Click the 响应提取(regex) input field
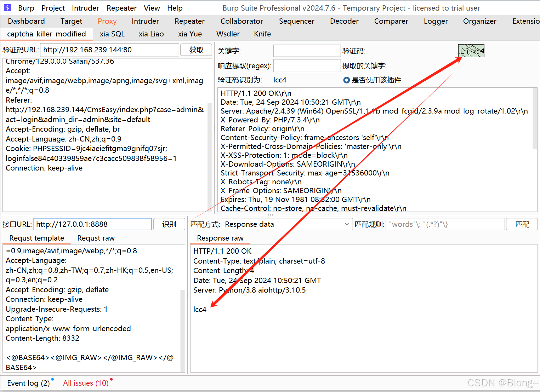This screenshot has width=540, height=392. click(307, 66)
